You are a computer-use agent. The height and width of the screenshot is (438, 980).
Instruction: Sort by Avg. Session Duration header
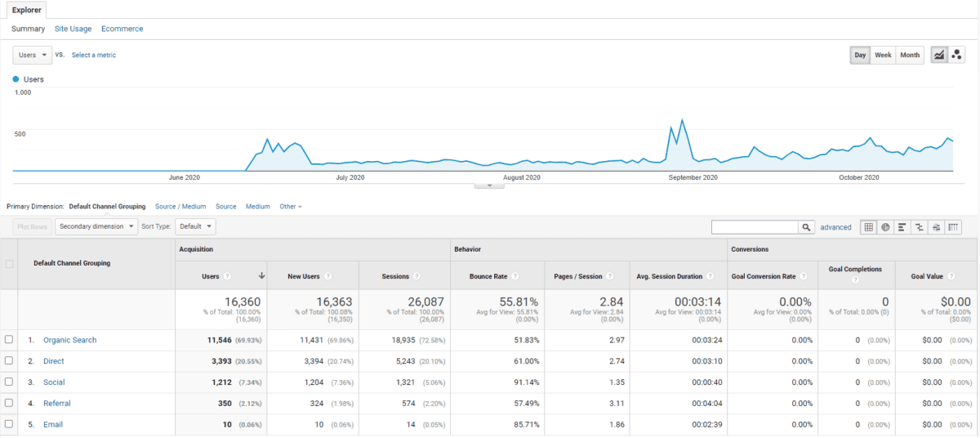pos(670,276)
